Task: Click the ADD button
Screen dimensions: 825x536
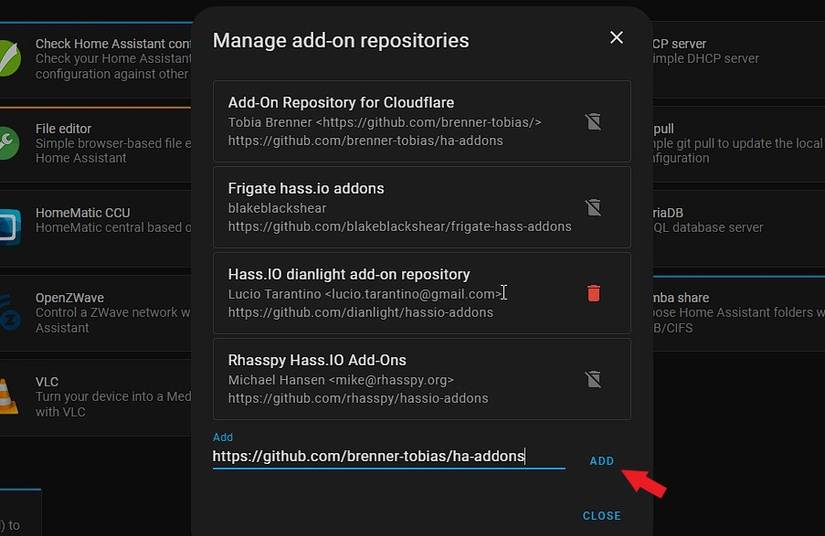Action: [x=602, y=461]
